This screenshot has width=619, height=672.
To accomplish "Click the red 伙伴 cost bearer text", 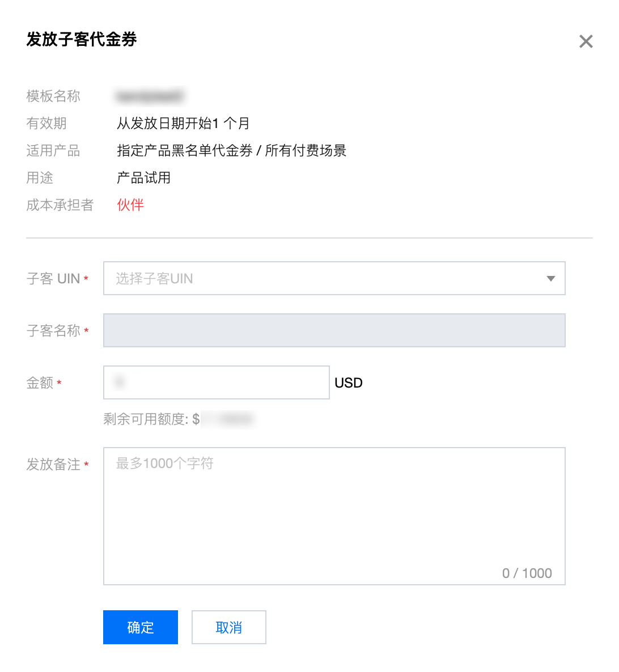I will (130, 205).
